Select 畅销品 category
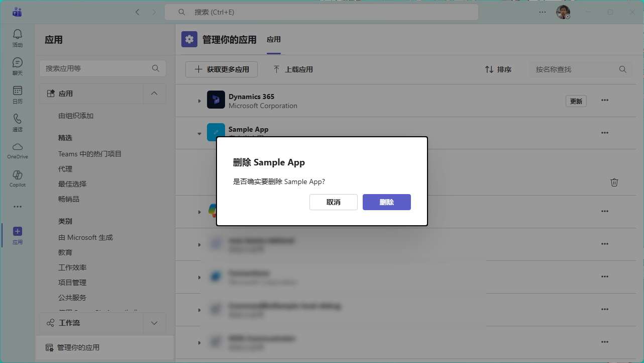 coord(69,199)
